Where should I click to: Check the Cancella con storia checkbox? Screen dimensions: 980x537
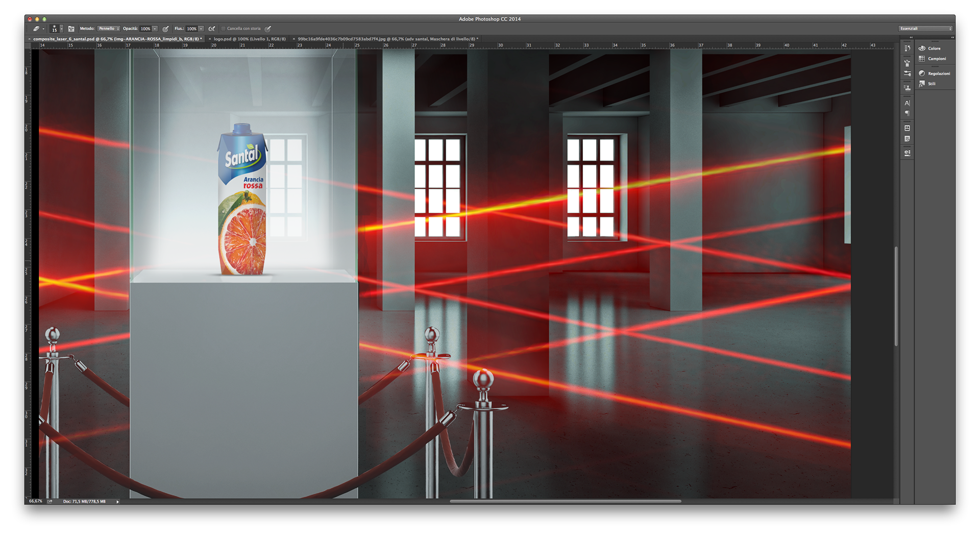[x=224, y=29]
